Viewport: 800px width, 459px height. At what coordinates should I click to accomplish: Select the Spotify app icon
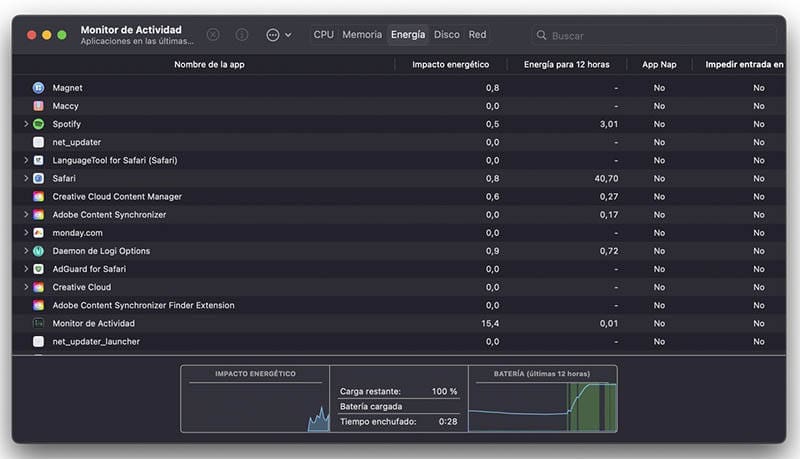click(x=38, y=124)
